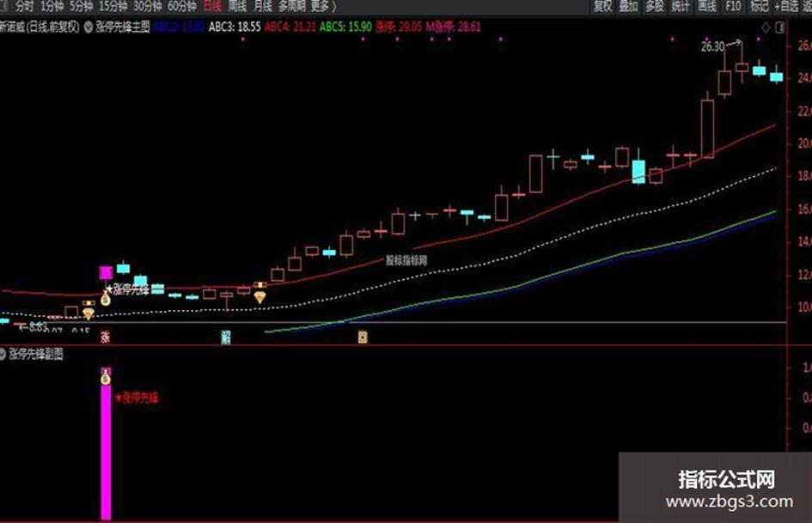Click the 复权 toolbar button
Viewport: 812px width, 523px height.
pos(603,6)
